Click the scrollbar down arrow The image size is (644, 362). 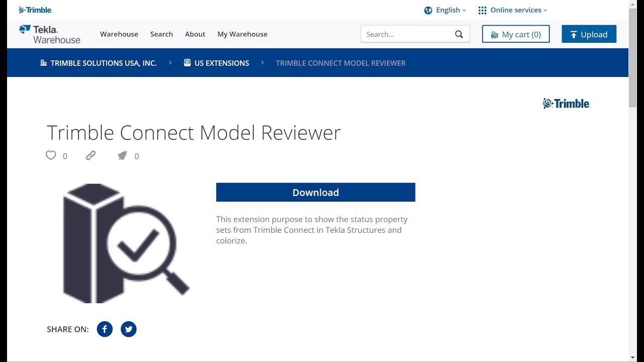[633, 357]
